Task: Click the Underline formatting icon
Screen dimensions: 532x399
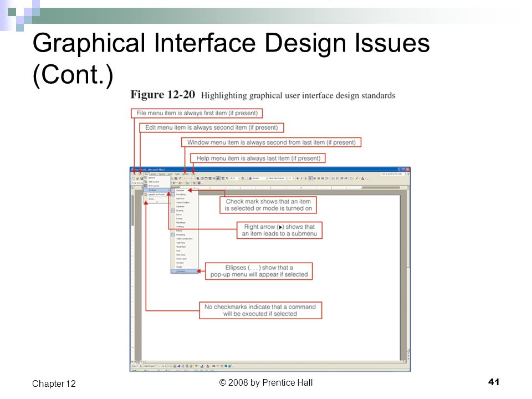Action: [305, 178]
